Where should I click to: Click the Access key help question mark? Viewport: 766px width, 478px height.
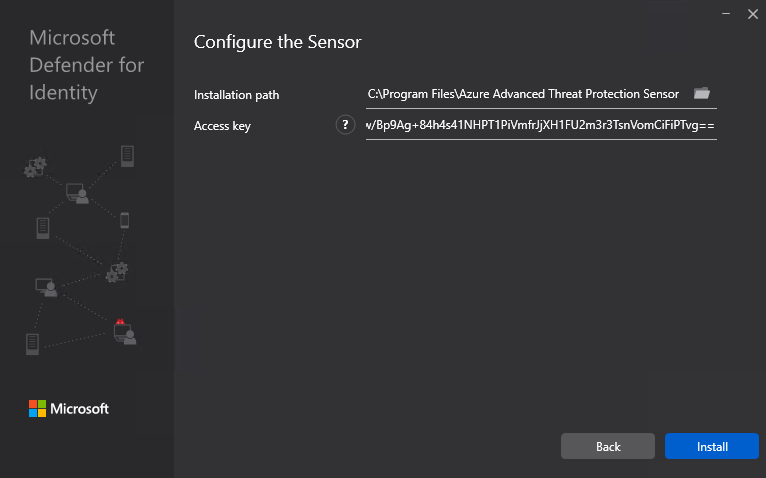(x=345, y=125)
